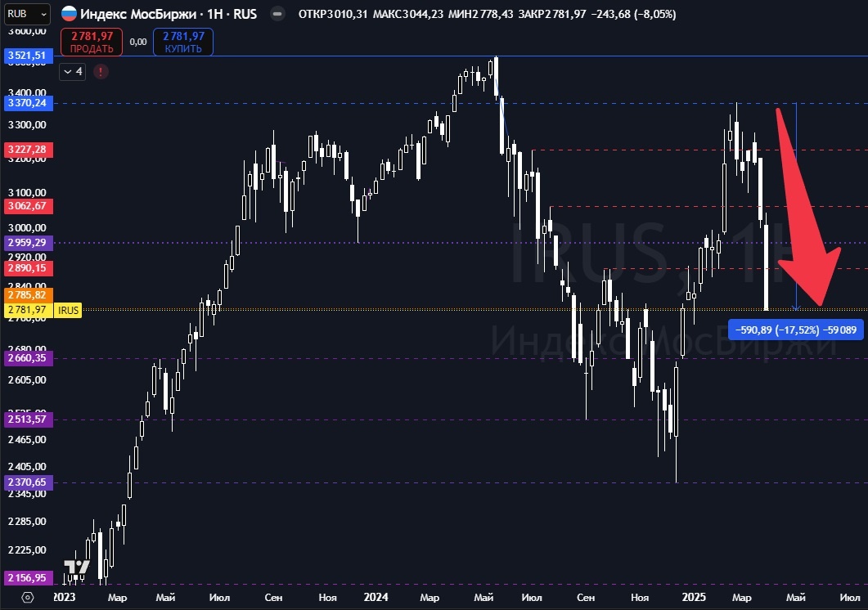
Task: Open the RUB currency dropdown
Action: click(x=27, y=14)
